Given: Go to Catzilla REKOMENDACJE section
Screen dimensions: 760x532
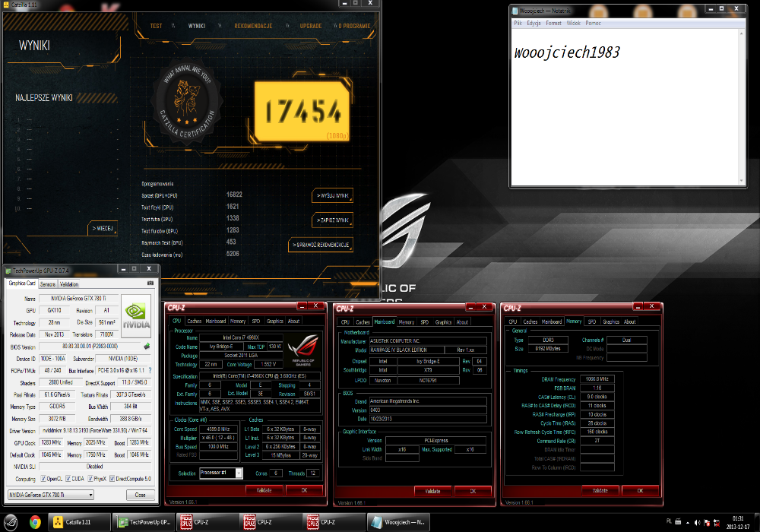Looking at the screenshot, I should [x=253, y=26].
